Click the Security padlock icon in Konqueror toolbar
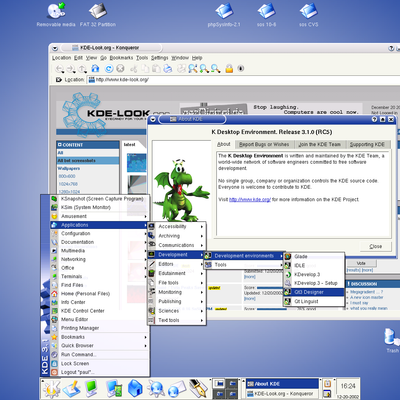Viewport: 400px width, 400px height. [229, 68]
